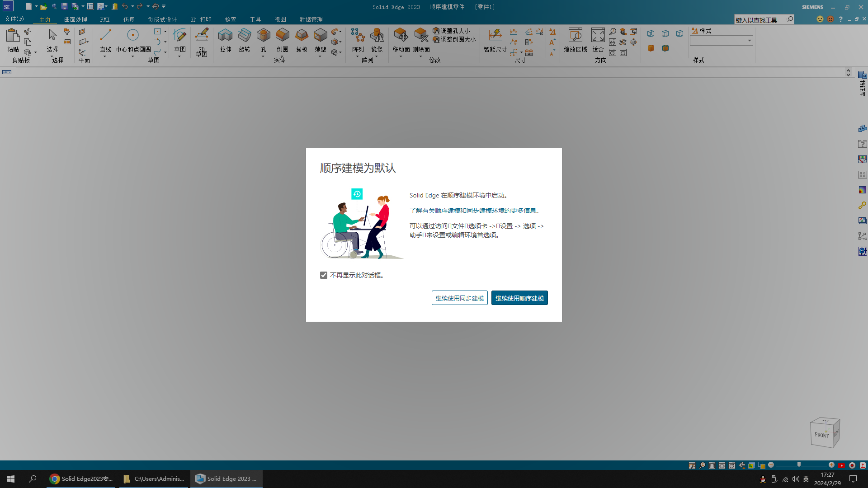Expand the rectangle sketch tool dropdown

point(165,32)
